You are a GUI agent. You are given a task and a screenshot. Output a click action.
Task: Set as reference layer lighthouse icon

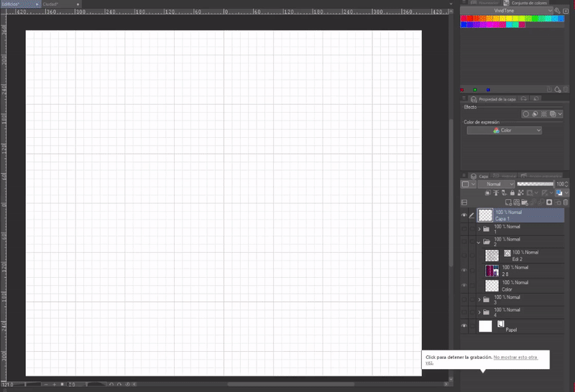(x=496, y=192)
